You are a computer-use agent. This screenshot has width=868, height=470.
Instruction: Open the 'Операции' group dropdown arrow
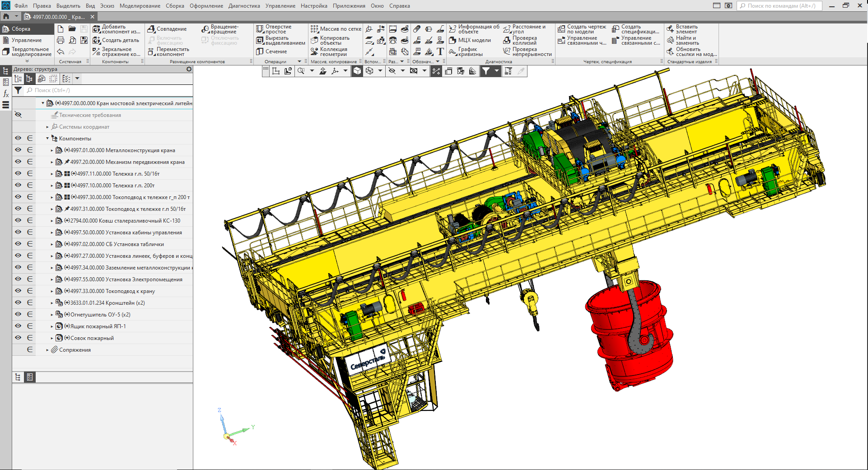299,61
